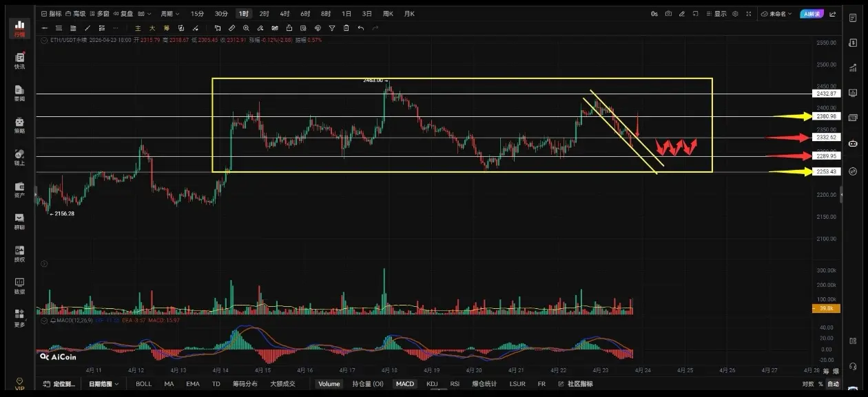
Task: Open the 数据 data sidebar icon
Action: coord(19,286)
